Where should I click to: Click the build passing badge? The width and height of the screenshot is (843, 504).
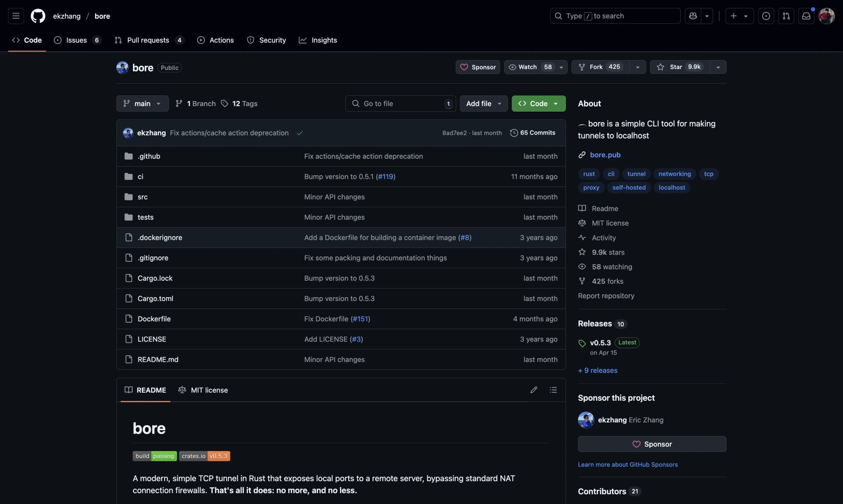(x=155, y=456)
